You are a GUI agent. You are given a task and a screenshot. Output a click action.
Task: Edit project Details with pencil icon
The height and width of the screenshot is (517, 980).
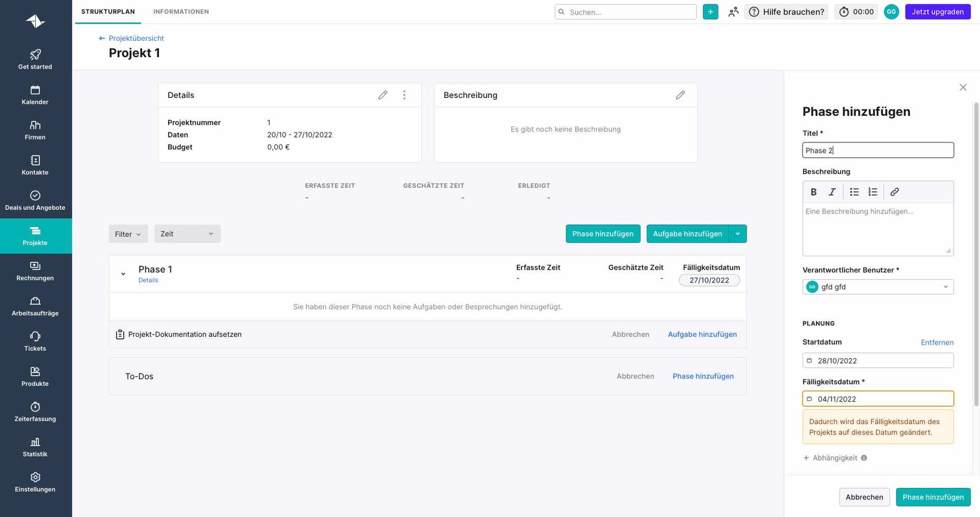pos(382,95)
